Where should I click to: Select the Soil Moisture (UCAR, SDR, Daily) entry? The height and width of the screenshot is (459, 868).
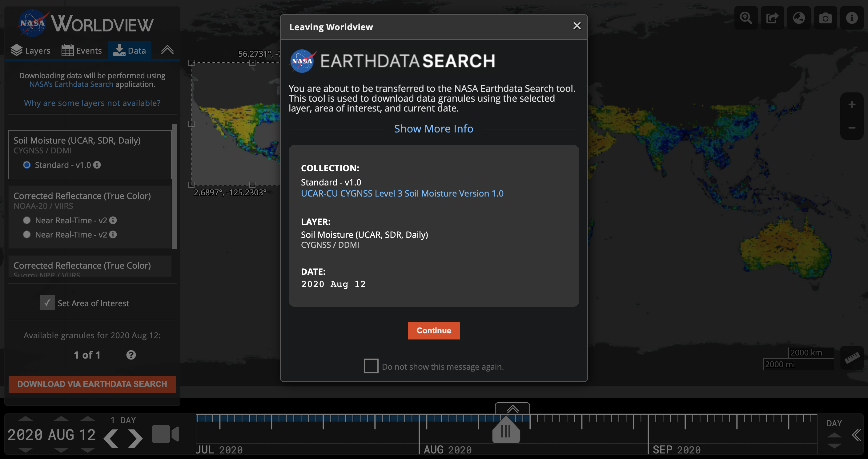click(90, 154)
